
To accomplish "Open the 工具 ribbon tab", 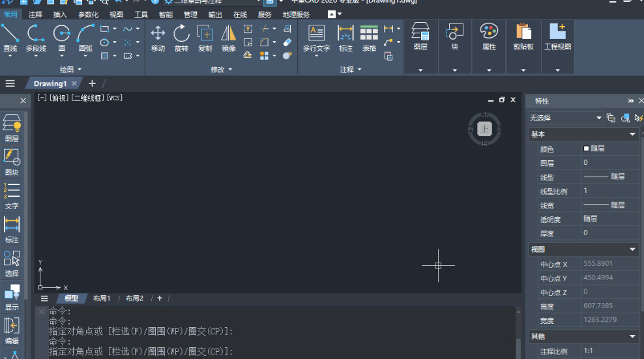I will [x=141, y=14].
